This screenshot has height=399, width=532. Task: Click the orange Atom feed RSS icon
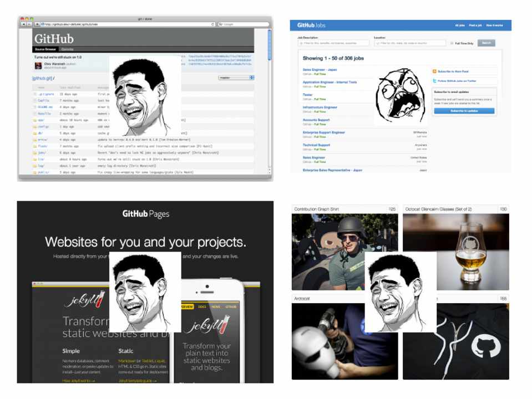pos(435,71)
